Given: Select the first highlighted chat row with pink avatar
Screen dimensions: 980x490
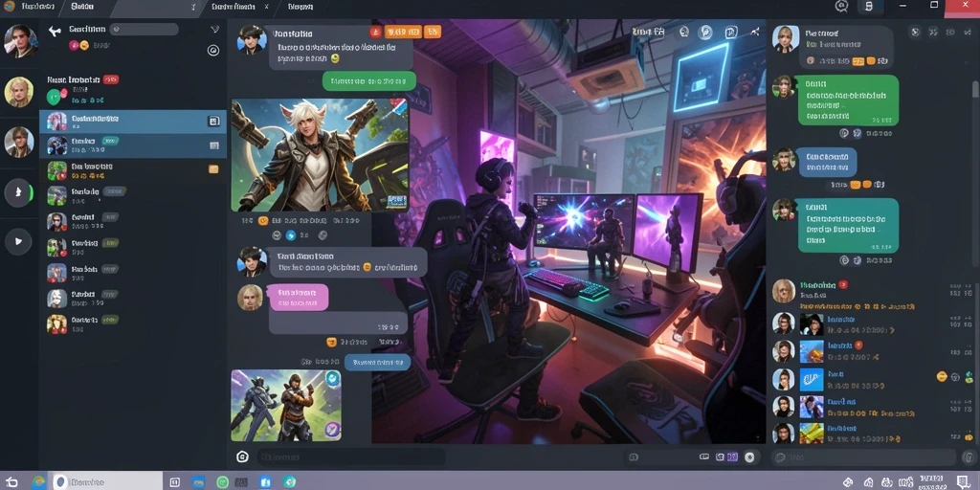Looking at the screenshot, I should pyautogui.click(x=132, y=122).
